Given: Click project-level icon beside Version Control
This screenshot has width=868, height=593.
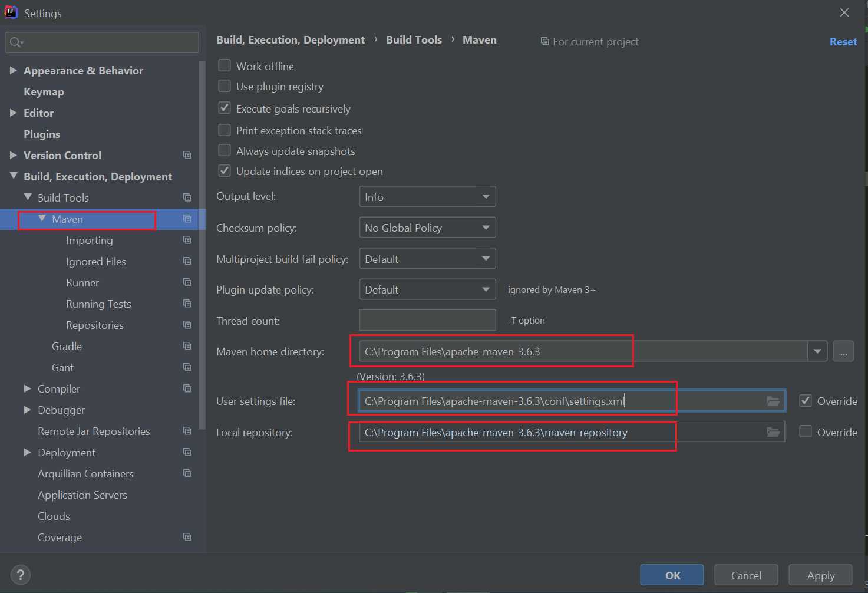Looking at the screenshot, I should click(x=187, y=155).
